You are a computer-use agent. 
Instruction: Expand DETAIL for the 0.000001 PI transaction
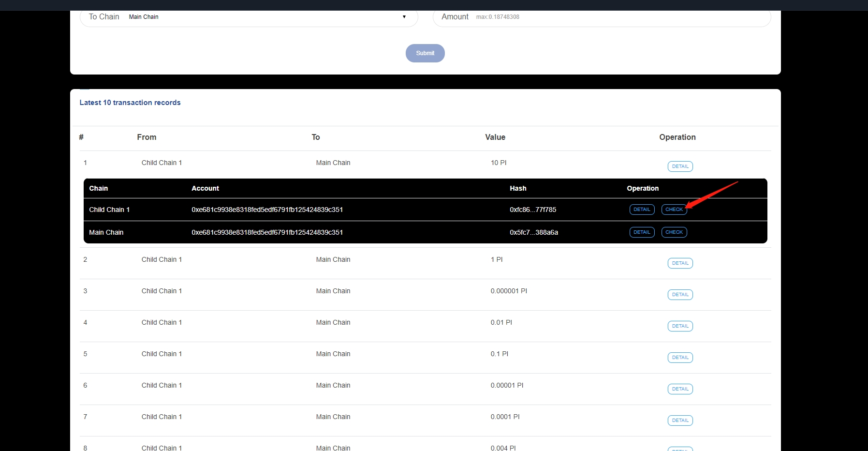tap(680, 295)
